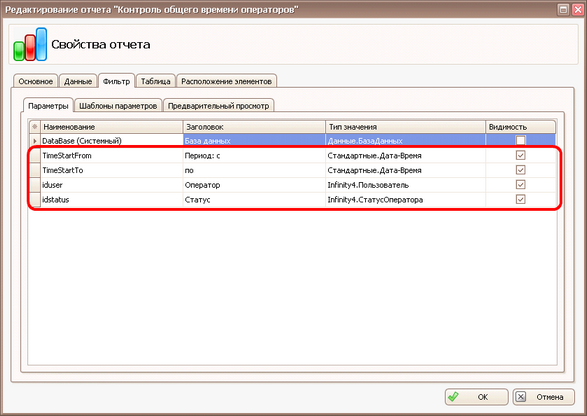This screenshot has width=587, height=416.
Task: Select the Параметры sub-tab
Action: tap(48, 106)
